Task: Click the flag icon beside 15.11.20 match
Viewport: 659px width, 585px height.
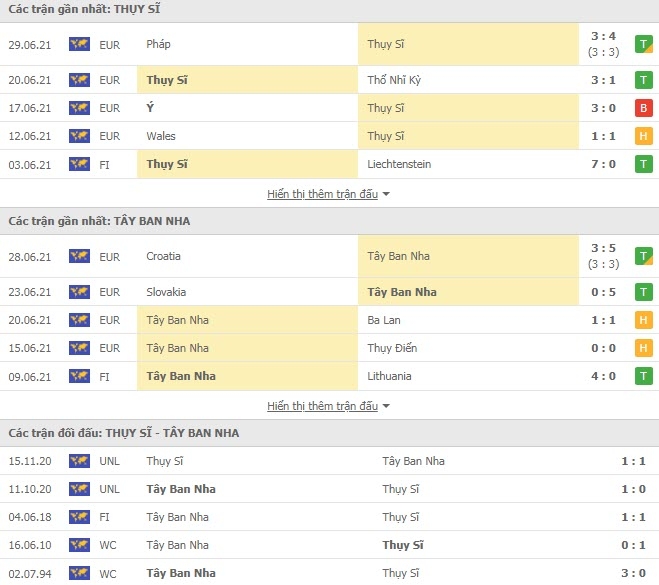Action: click(79, 461)
